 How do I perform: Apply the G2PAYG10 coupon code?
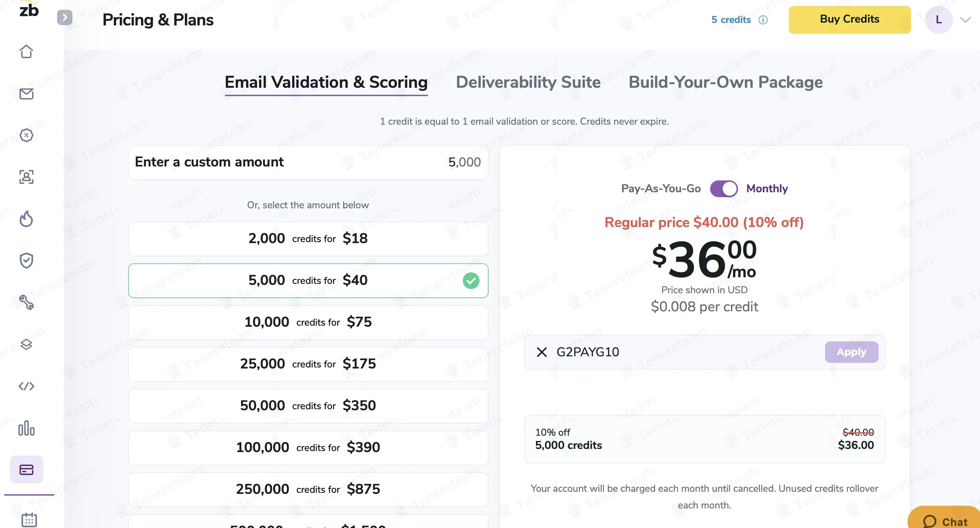click(851, 352)
